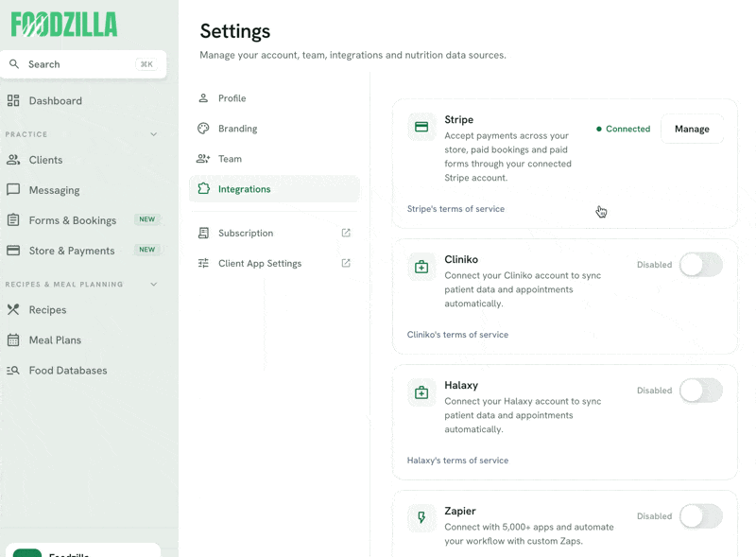The width and height of the screenshot is (756, 557).
Task: Click the Store & Payments card icon
Action: coord(13,251)
